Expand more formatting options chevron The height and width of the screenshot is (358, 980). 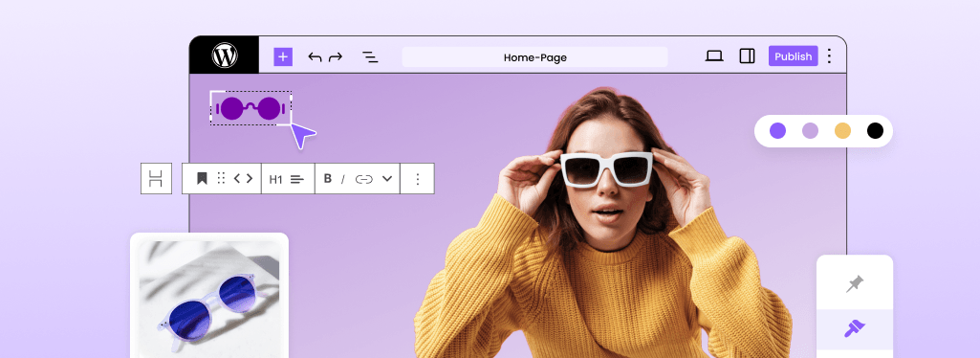point(387,179)
